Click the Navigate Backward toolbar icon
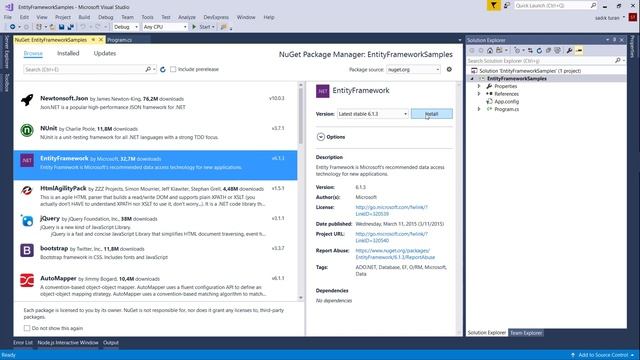This screenshot has width=640, height=360. point(13,27)
